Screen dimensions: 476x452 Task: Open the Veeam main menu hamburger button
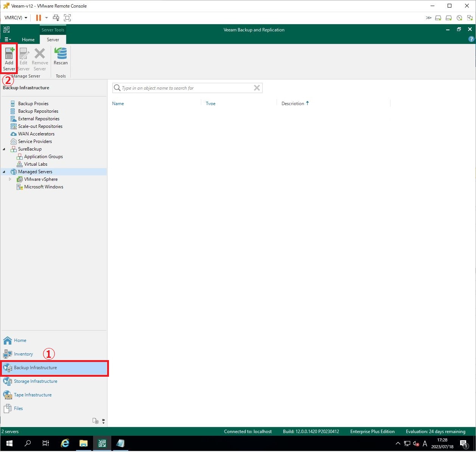[8, 39]
